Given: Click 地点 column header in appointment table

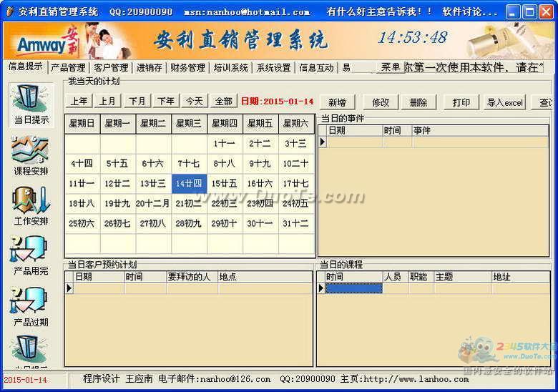Looking at the screenshot, I should click(265, 277).
